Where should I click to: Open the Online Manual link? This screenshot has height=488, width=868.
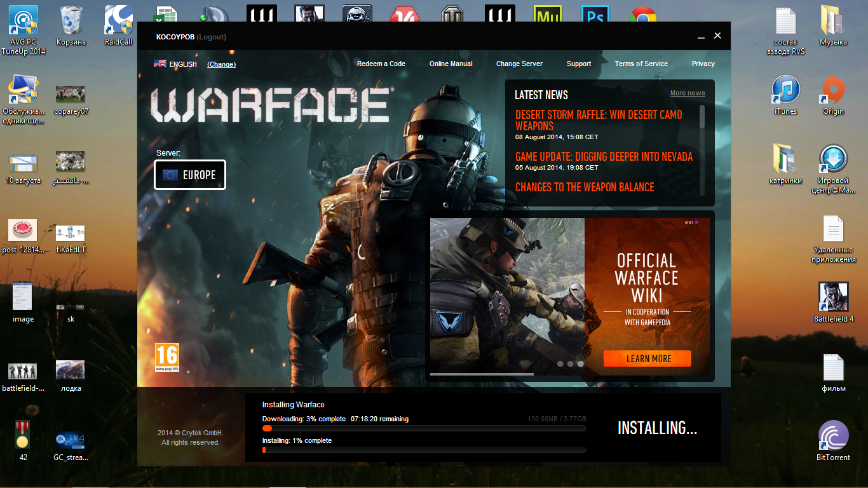point(451,64)
